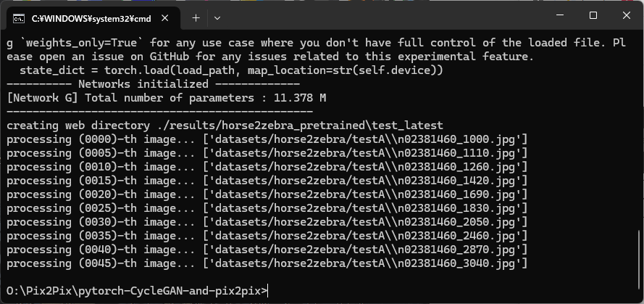
Task: Click the '[Network G] Total number' line
Action: click(167, 98)
